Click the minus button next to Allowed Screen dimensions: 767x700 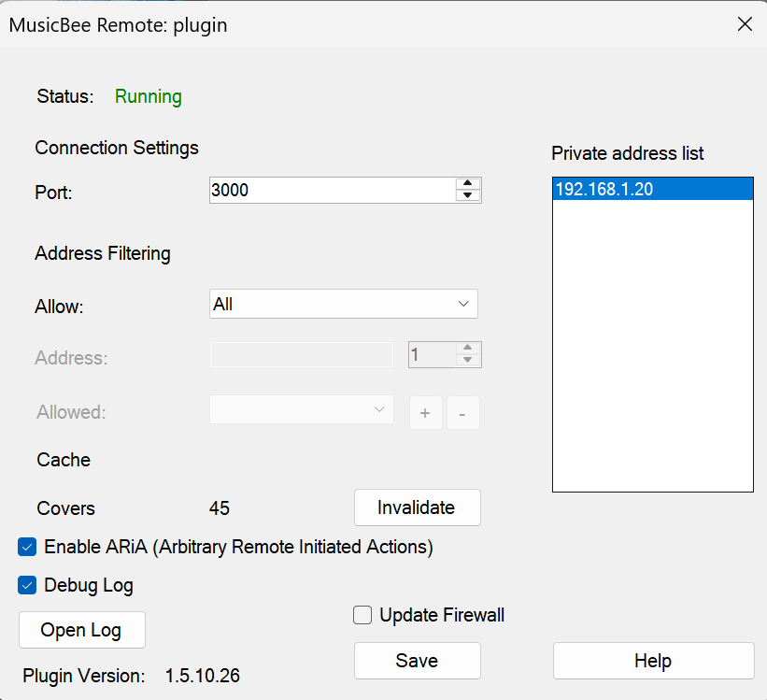[463, 412]
